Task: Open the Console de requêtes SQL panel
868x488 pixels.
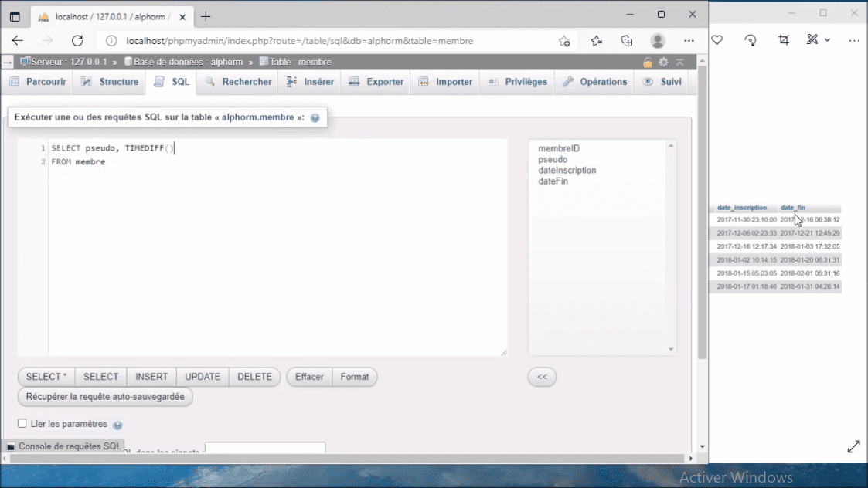Action: 64,446
